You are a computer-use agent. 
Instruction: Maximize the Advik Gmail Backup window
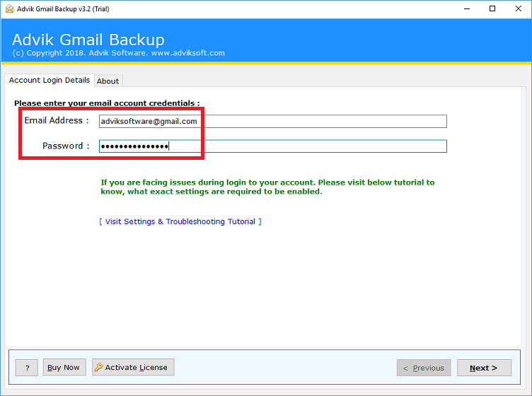492,8
